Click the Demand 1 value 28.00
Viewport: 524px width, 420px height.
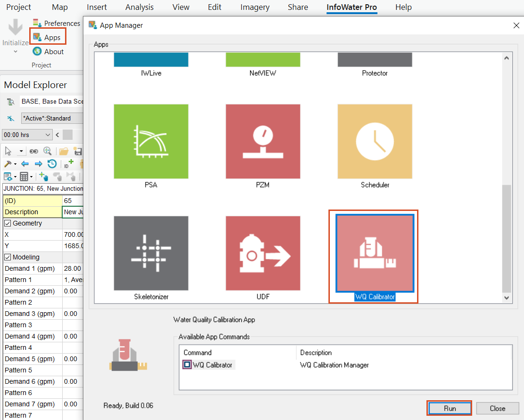[73, 268]
